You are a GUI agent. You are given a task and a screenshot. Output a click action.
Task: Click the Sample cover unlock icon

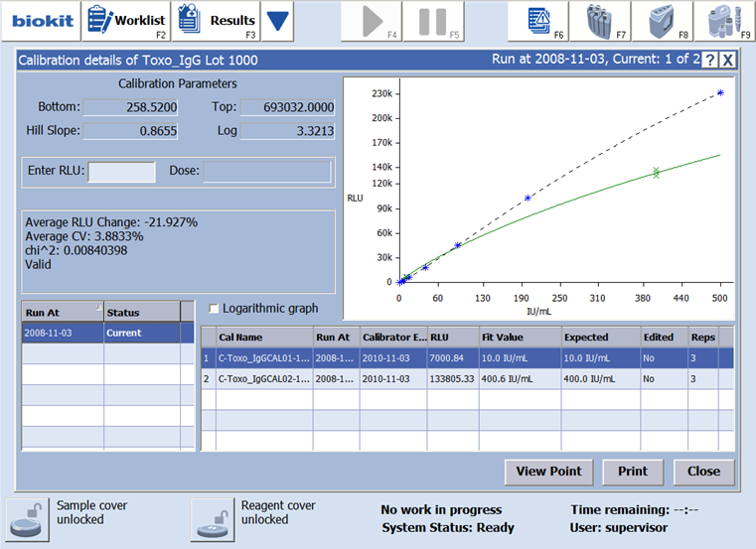point(26,515)
